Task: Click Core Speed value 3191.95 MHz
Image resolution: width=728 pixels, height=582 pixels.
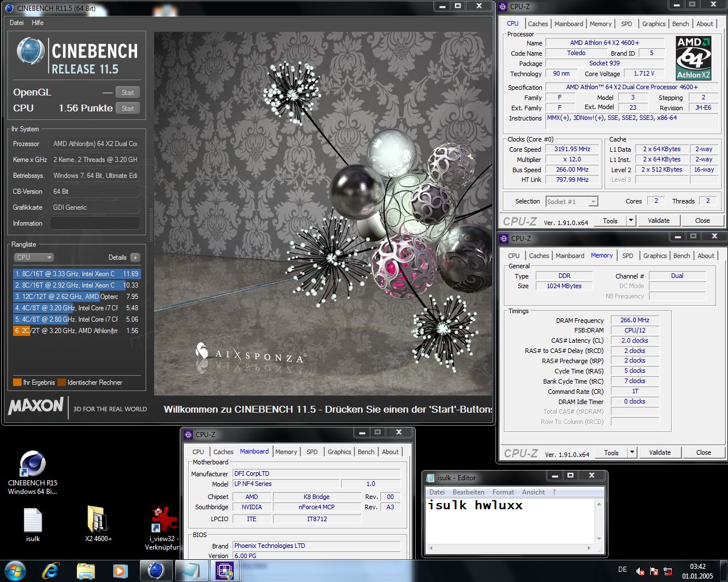Action: 572,149
